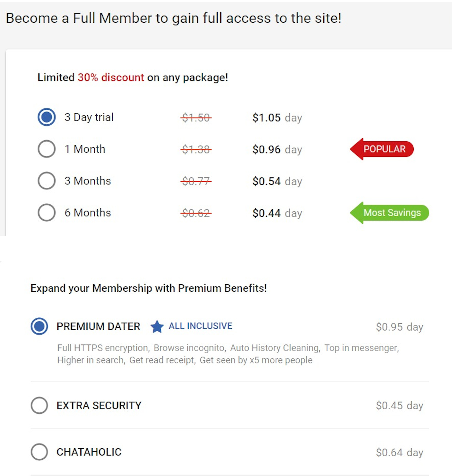This screenshot has width=452, height=476.
Task: Choose the EXTRA SECURITY radio option
Action: pos(39,405)
